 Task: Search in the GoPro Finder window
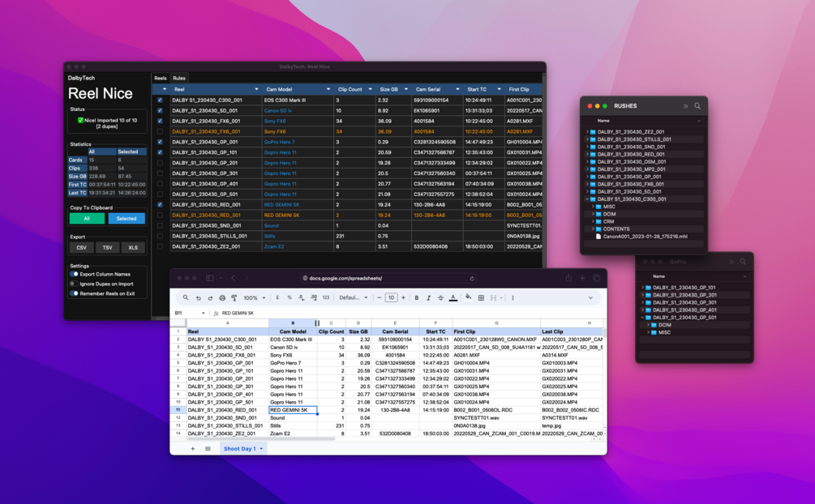pos(744,262)
